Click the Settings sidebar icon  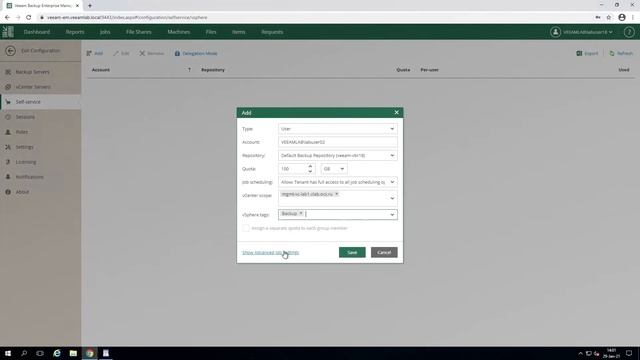[x=8, y=147]
